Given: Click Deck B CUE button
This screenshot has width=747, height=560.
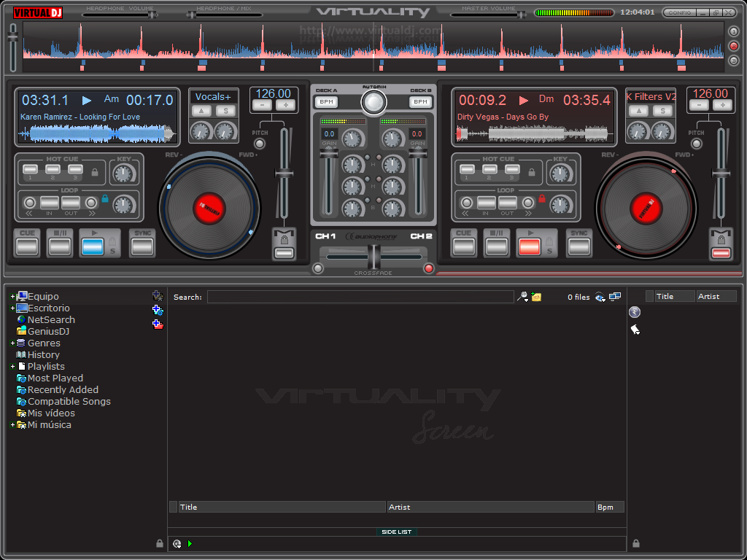Looking at the screenshot, I should (463, 247).
